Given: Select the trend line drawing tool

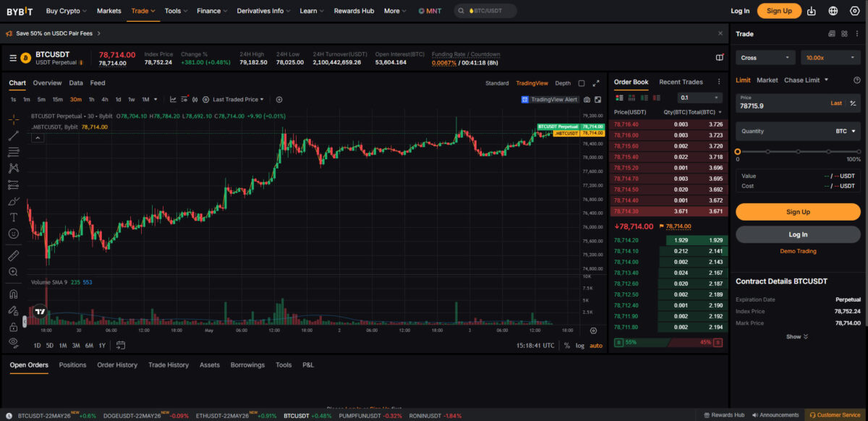Looking at the screenshot, I should point(13,135).
